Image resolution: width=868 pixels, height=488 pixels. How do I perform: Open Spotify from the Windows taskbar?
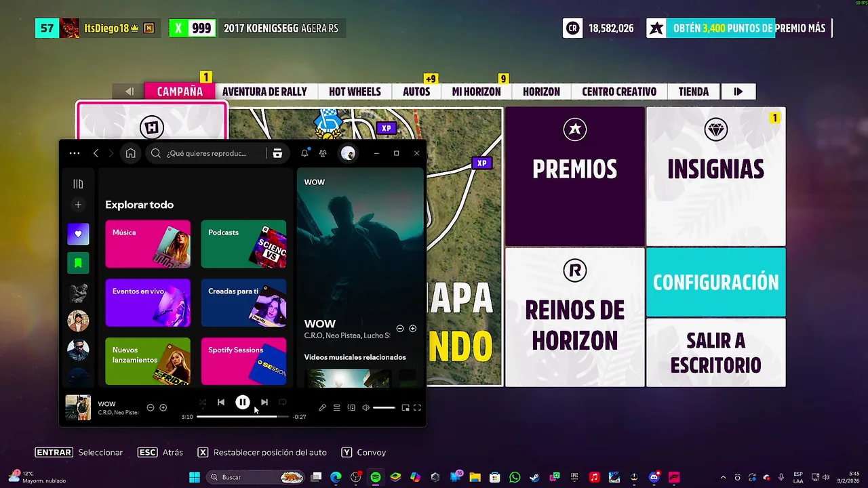(375, 477)
